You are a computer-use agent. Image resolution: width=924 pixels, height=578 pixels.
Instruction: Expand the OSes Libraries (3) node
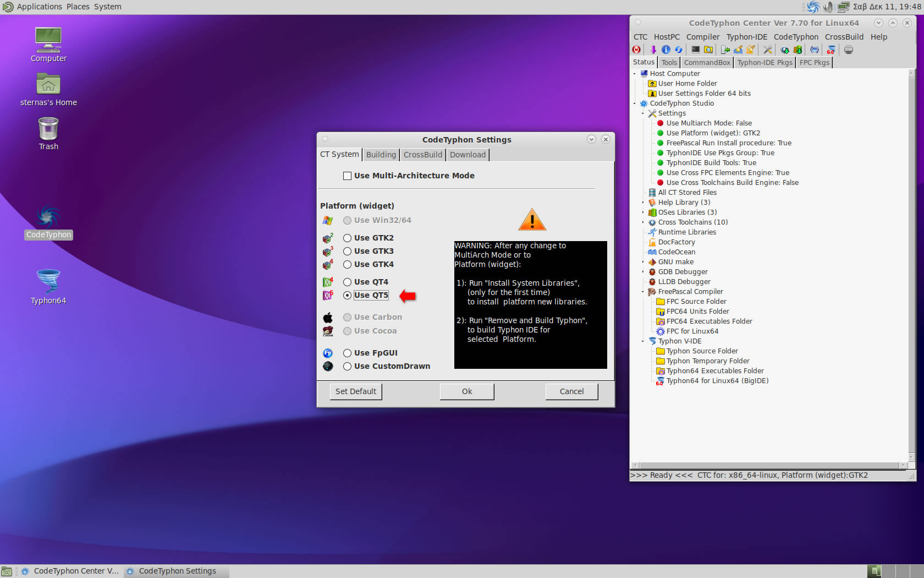pyautogui.click(x=643, y=212)
